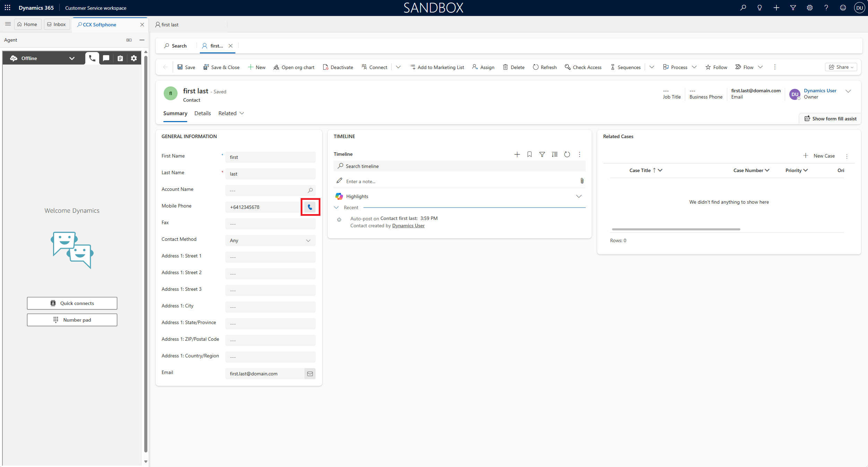
Task: Open Dynamics 365 app launcher waffle
Action: point(8,8)
